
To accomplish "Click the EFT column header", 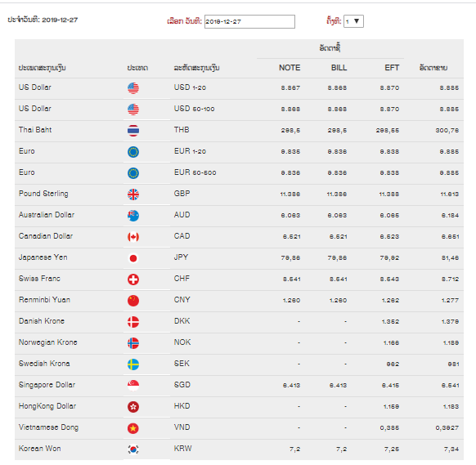I will 392,68.
